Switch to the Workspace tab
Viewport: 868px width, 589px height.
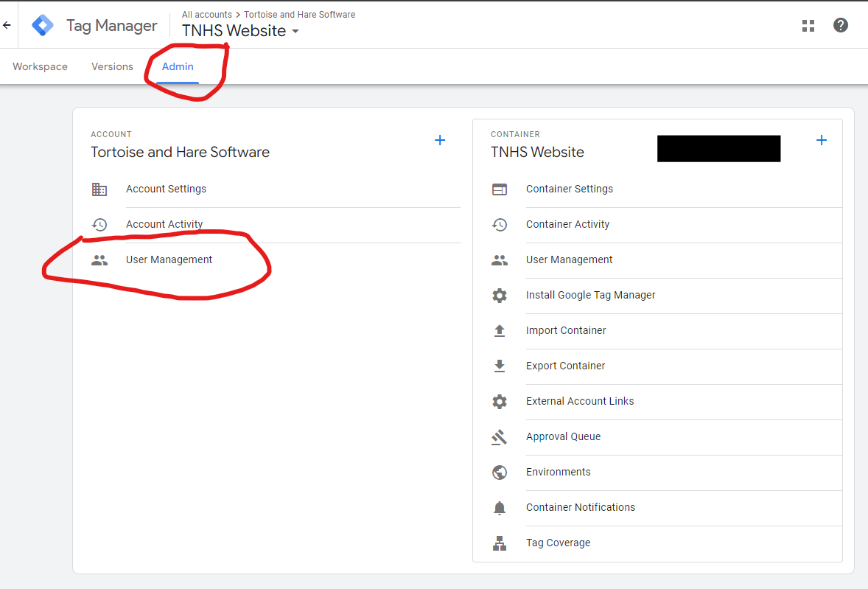coord(40,66)
